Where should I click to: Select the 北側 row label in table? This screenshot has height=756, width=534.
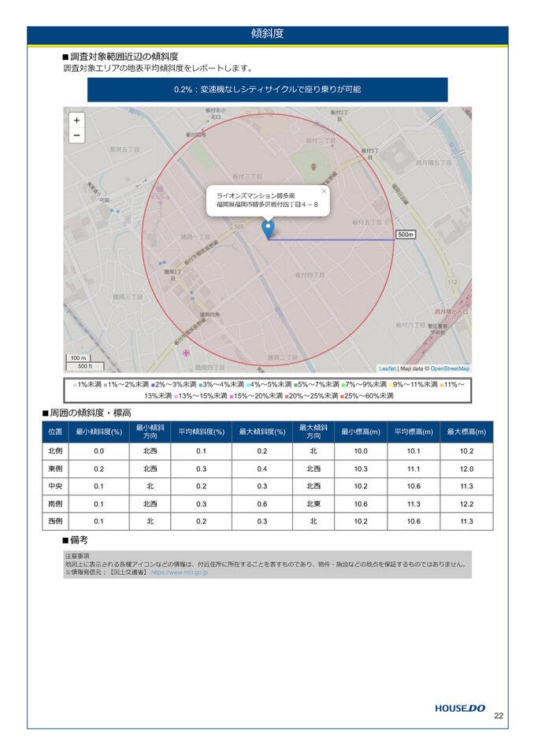coord(55,451)
